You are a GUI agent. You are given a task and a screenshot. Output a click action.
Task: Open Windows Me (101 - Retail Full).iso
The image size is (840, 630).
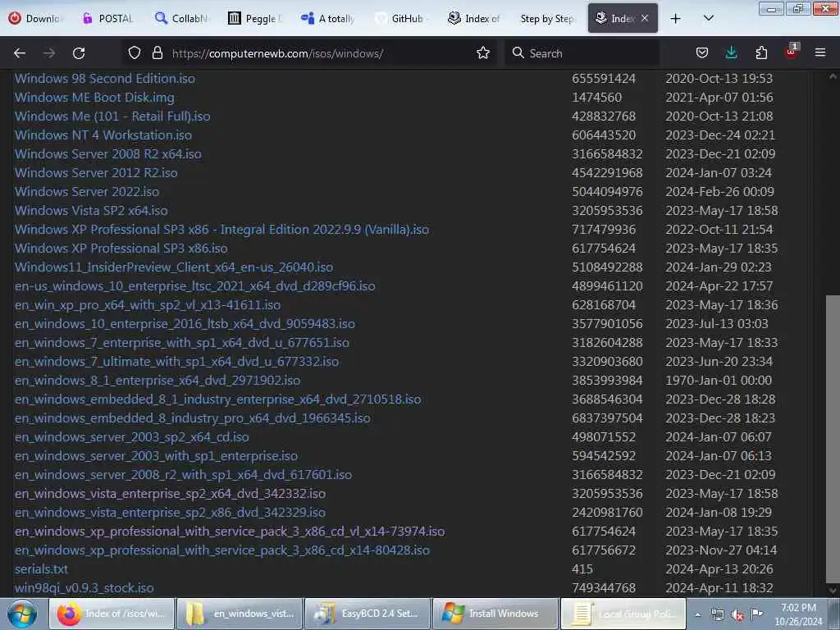(112, 116)
